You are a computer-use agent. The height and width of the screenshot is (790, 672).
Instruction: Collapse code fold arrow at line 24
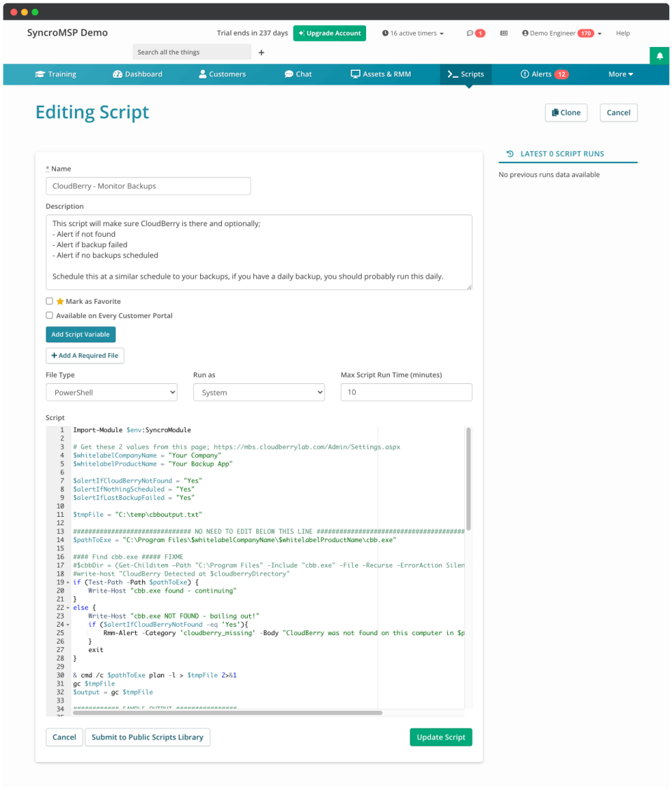click(68, 625)
